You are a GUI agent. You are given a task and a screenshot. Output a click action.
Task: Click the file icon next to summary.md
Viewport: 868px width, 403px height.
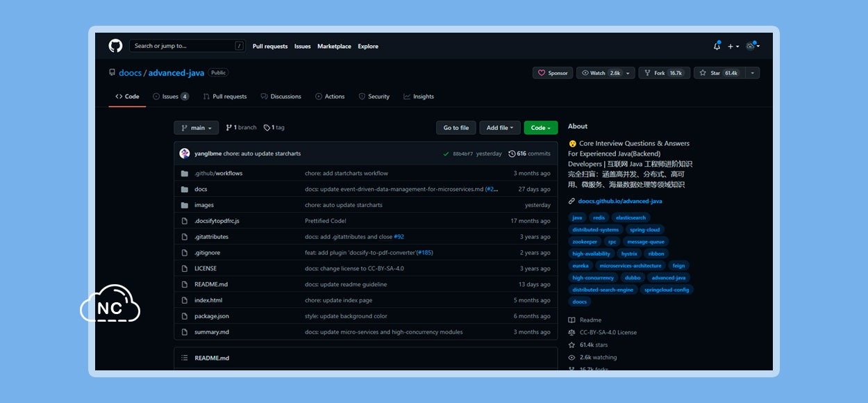click(x=185, y=332)
